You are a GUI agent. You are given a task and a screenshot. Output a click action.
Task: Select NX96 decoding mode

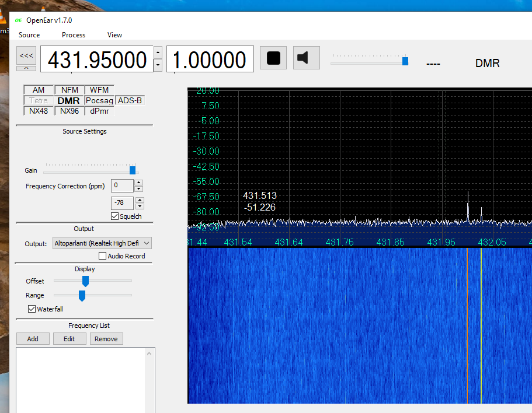(x=69, y=111)
